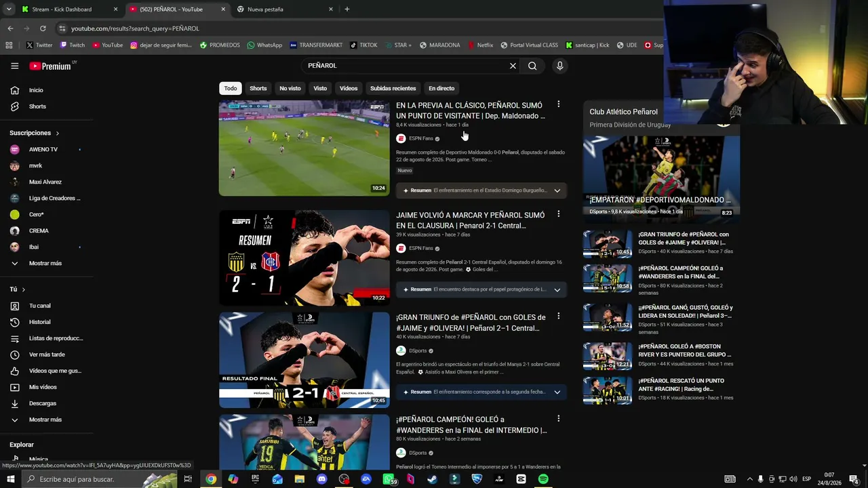Open a new browser tab
868x488 pixels.
[x=347, y=9]
